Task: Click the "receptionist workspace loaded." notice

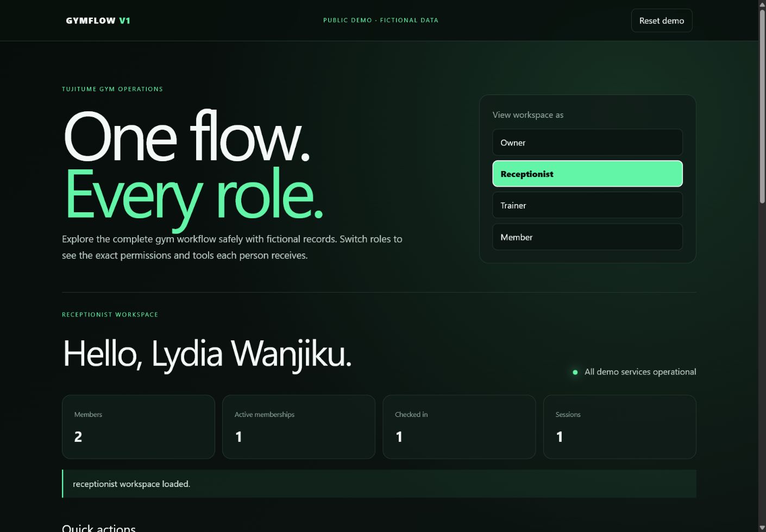Action: [379, 484]
